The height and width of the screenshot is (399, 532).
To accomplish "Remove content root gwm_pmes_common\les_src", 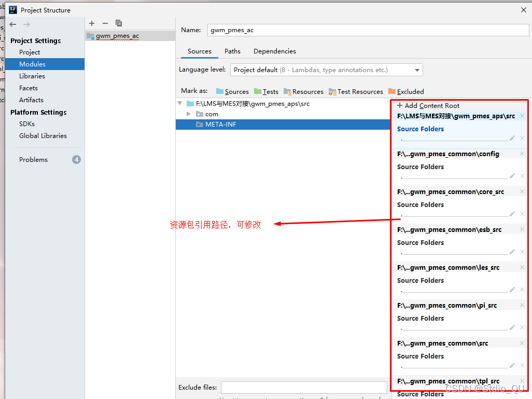I will point(522,267).
